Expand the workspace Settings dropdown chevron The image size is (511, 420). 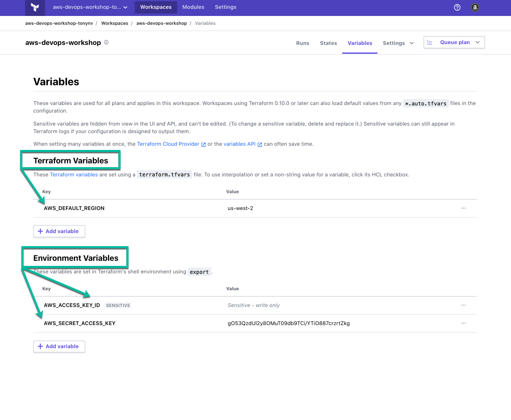click(x=411, y=43)
